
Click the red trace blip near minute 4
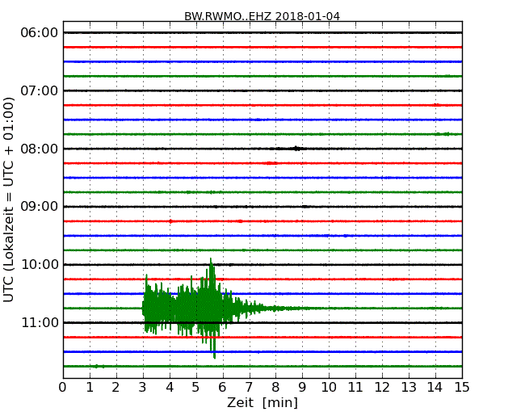pyautogui.click(x=170, y=221)
